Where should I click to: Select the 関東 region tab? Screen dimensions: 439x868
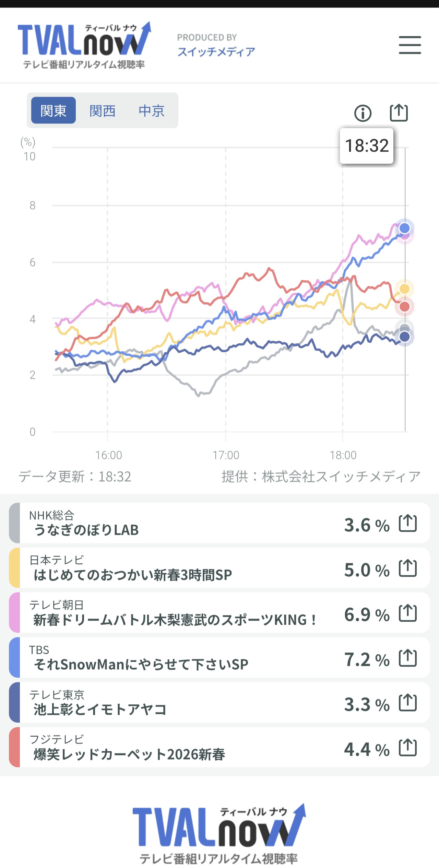coord(53,110)
